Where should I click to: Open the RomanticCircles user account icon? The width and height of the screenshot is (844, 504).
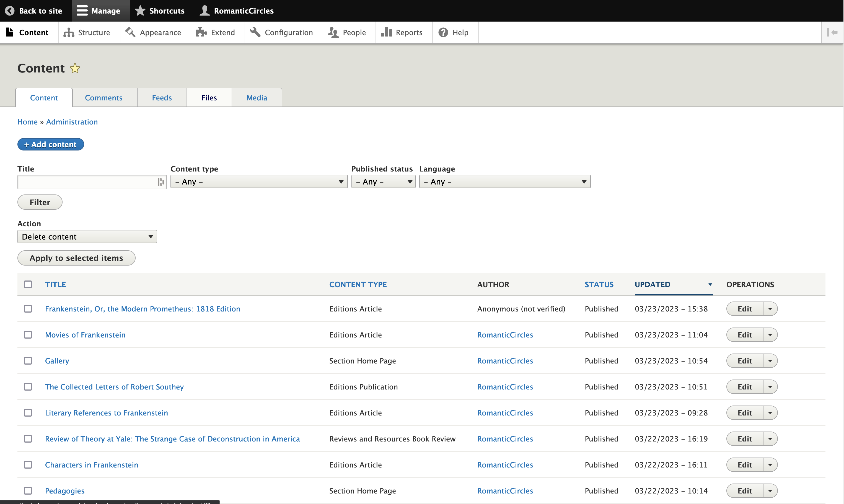click(204, 11)
